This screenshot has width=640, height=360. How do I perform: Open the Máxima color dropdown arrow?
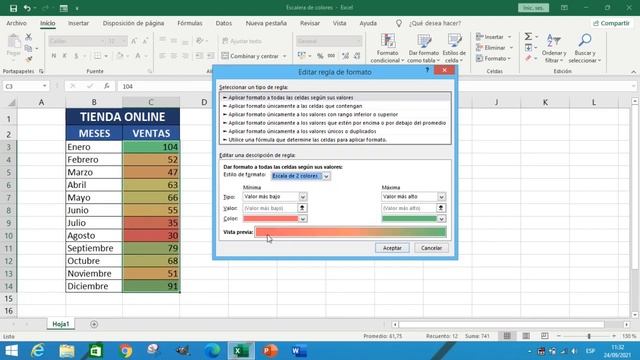point(441,219)
